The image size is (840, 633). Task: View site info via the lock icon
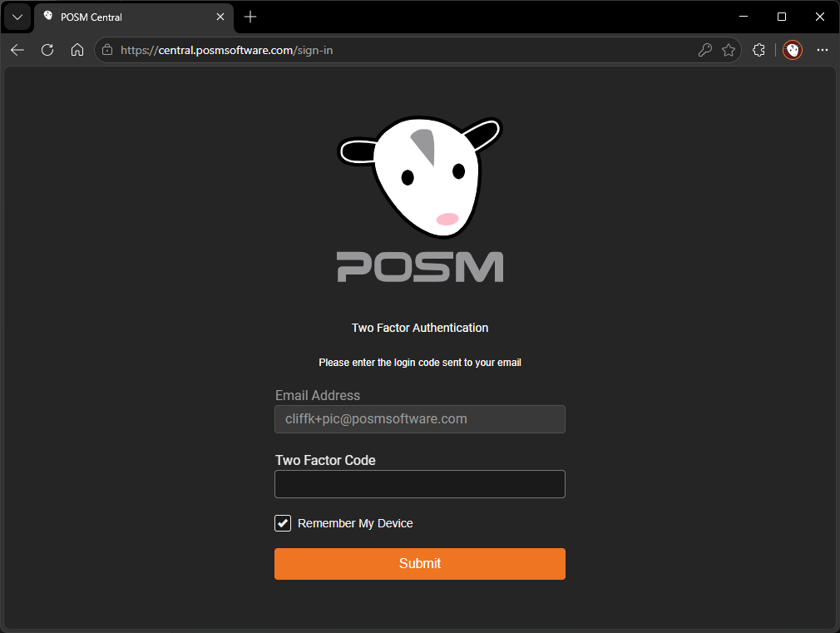coord(107,51)
